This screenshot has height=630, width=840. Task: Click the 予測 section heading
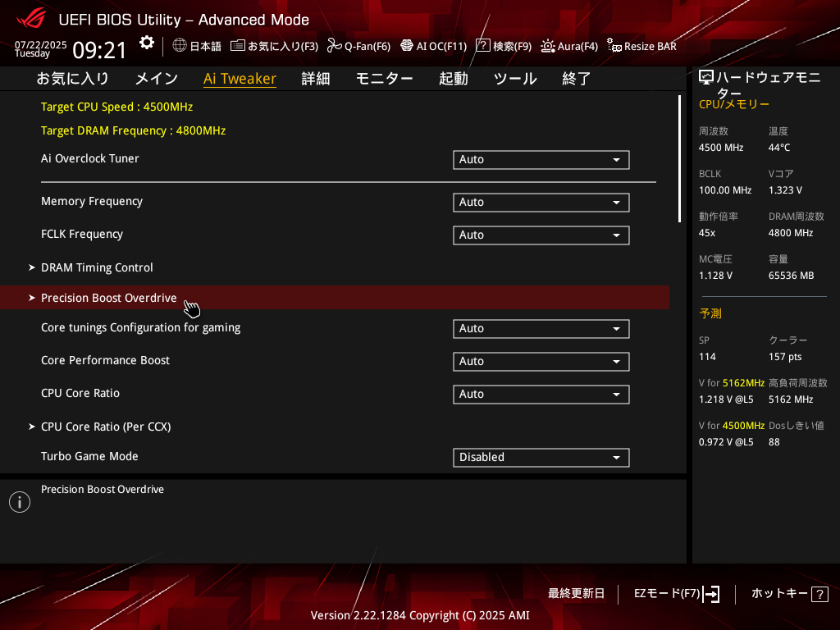point(710,313)
